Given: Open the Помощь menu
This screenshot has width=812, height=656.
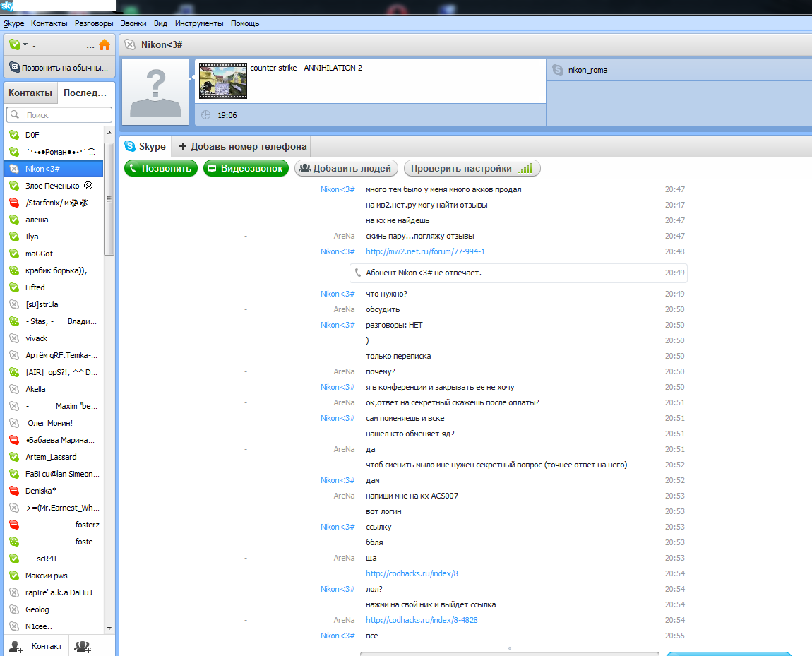Looking at the screenshot, I should coord(245,23).
